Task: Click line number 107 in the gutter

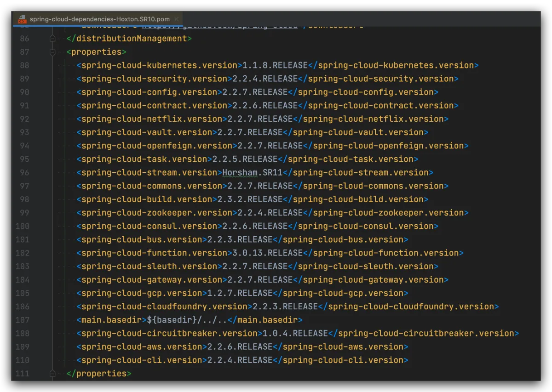Action: (22, 320)
